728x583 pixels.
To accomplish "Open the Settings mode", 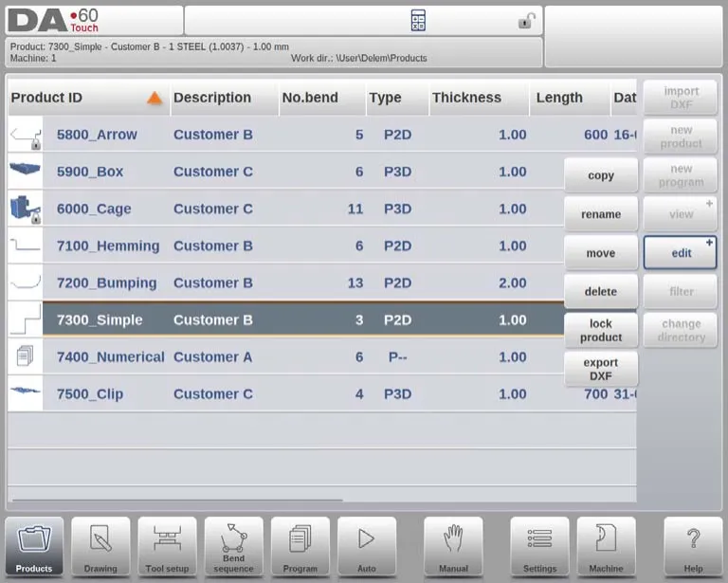I will [539, 546].
